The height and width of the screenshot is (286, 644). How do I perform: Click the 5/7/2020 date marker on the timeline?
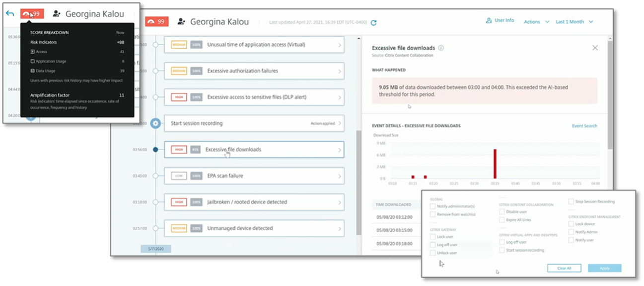point(156,248)
